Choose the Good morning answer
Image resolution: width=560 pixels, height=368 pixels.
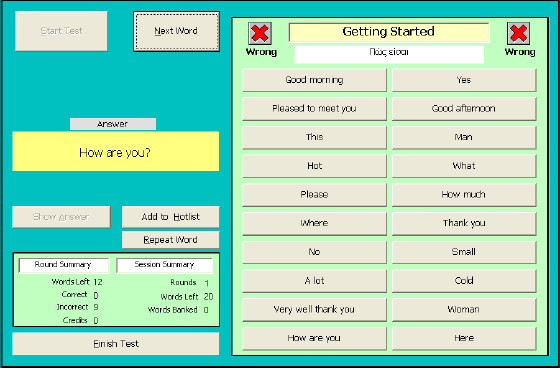314,80
